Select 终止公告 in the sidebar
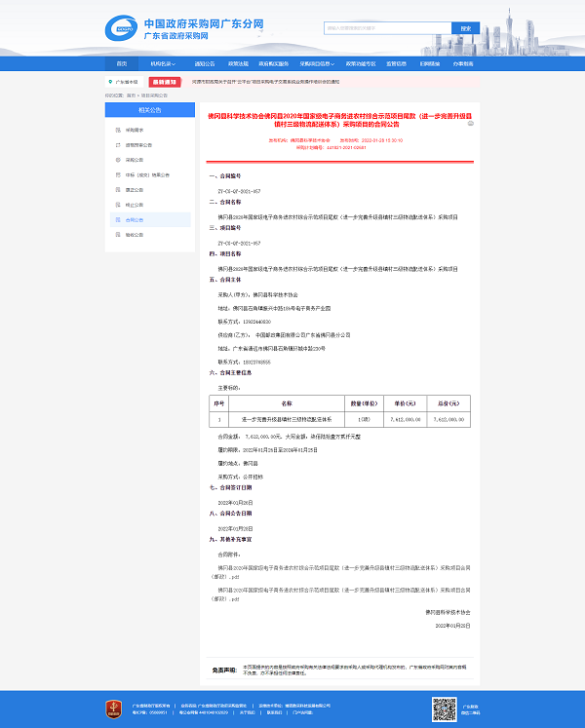The height and width of the screenshot is (728, 585). [135, 206]
